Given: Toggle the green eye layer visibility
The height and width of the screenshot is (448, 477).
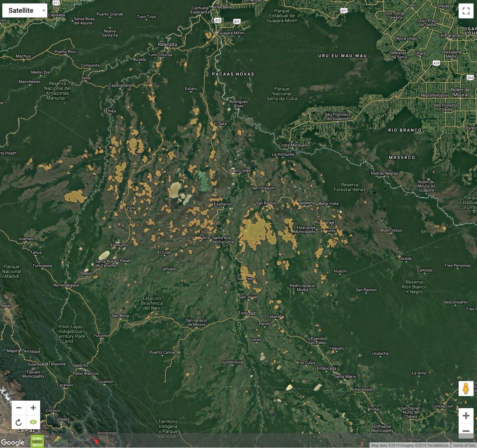Looking at the screenshot, I should point(33,422).
